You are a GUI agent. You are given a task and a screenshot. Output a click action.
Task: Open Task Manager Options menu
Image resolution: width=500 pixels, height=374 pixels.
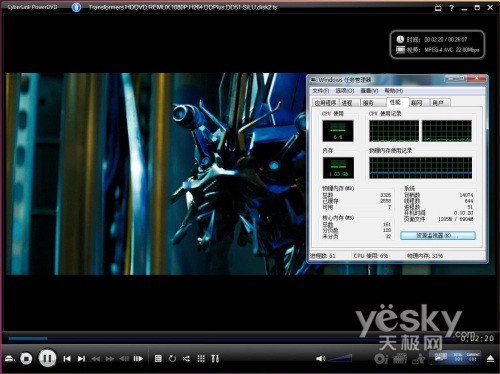tap(345, 91)
